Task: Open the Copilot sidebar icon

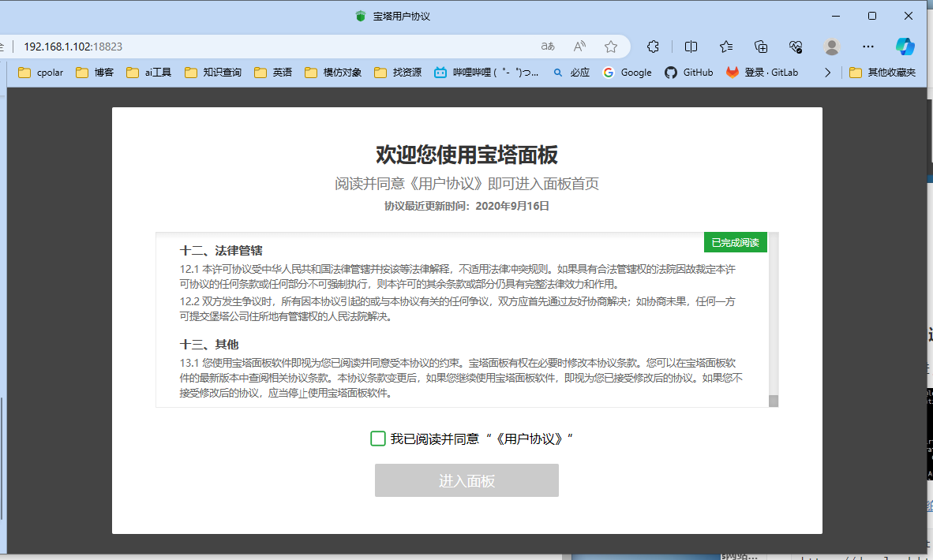Action: click(x=905, y=47)
